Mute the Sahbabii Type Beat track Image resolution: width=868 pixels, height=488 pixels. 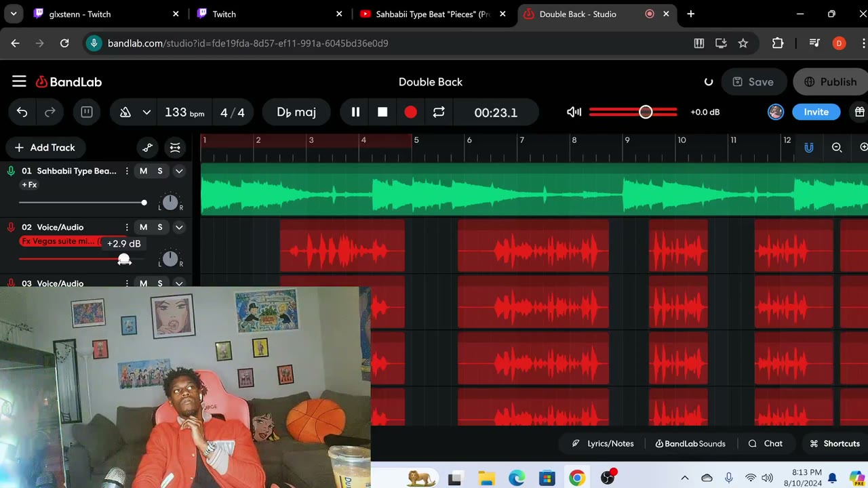coord(143,171)
